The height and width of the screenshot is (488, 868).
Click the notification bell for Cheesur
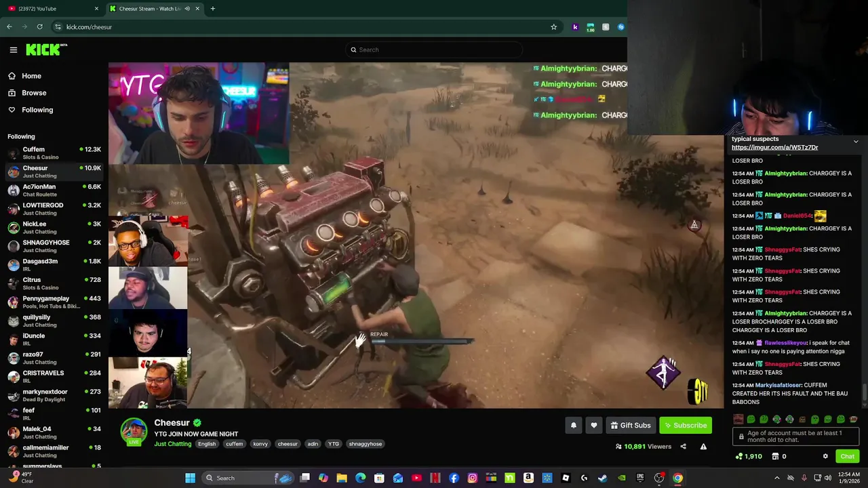point(574,425)
